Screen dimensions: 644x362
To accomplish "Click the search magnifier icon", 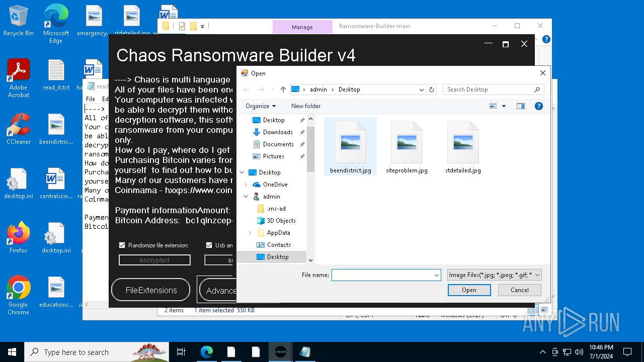I will (x=537, y=89).
